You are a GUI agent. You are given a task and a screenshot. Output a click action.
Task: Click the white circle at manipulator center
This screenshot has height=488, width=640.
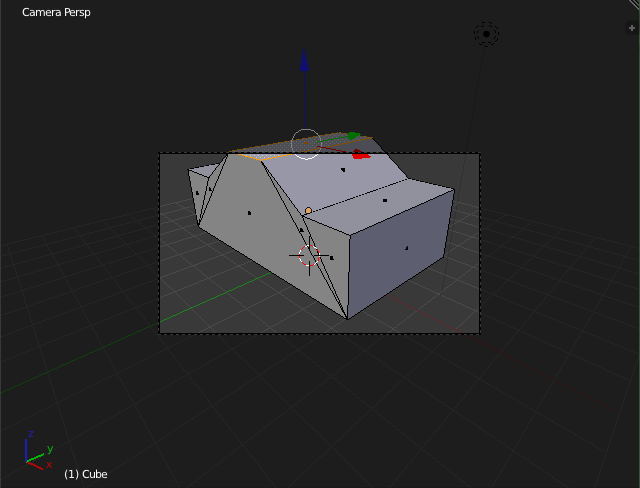tap(306, 143)
